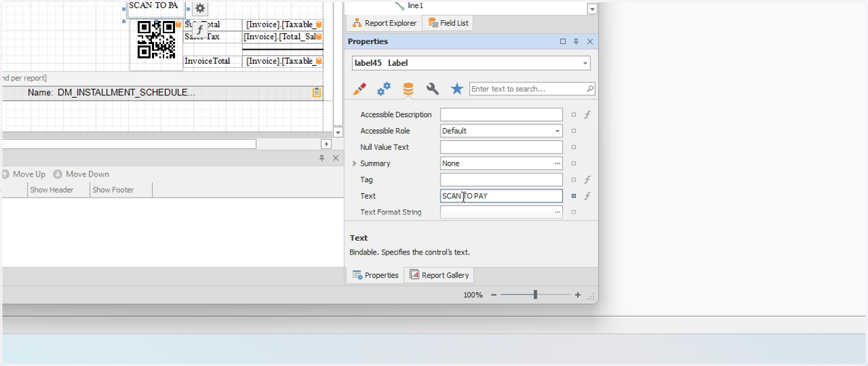Adjust the zoom slider handle

click(x=535, y=295)
